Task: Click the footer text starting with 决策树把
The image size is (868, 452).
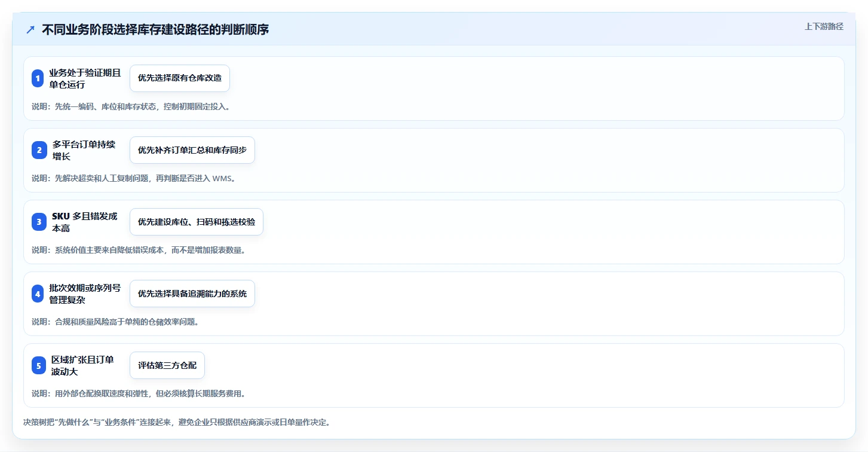Action: point(177,422)
